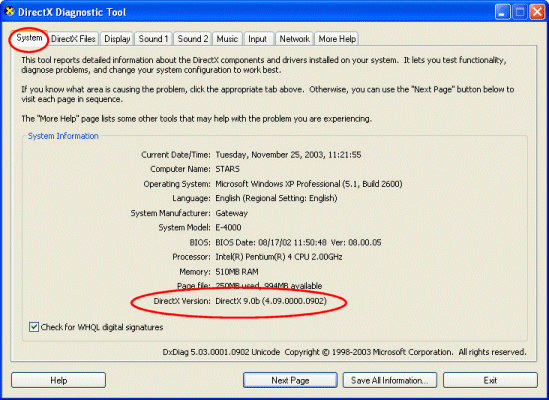
Task: Open the Display tab
Action: tap(117, 39)
